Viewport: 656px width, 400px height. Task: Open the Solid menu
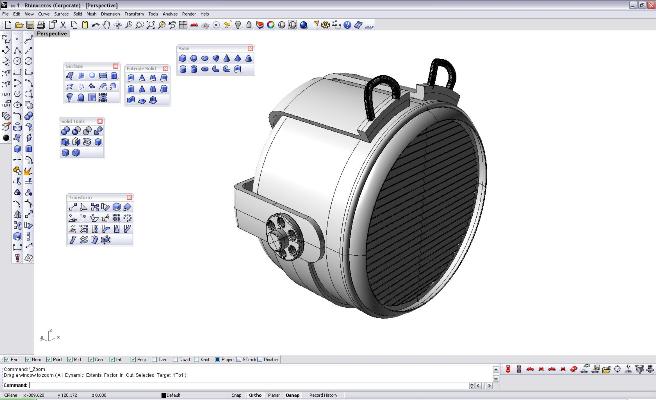[x=78, y=14]
